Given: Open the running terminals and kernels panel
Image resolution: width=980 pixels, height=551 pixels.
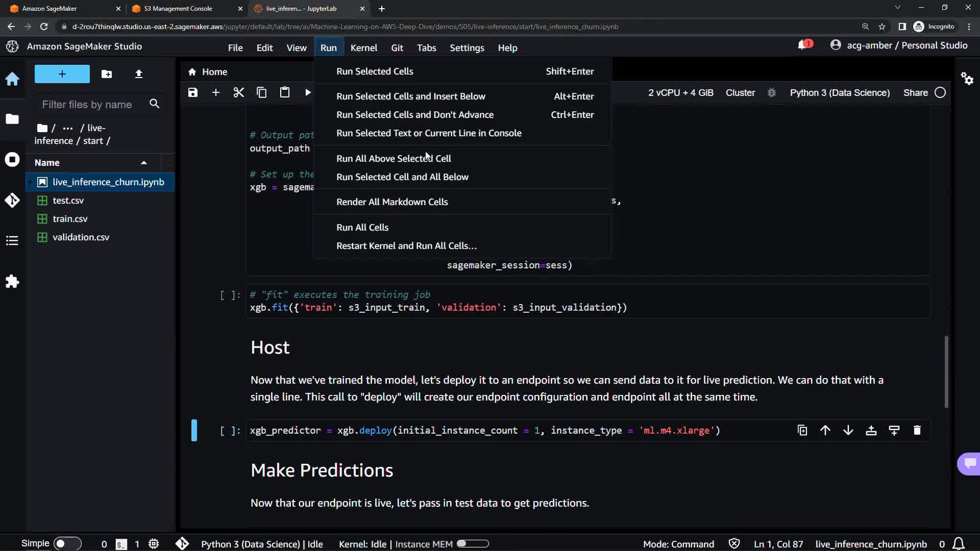Looking at the screenshot, I should (x=12, y=160).
